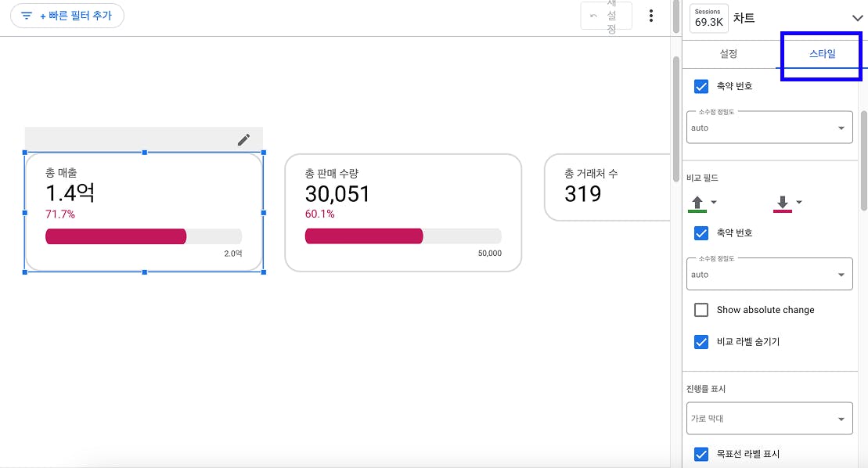868x468 pixels.
Task: Enable the Show absolute change checkbox
Action: tap(701, 310)
